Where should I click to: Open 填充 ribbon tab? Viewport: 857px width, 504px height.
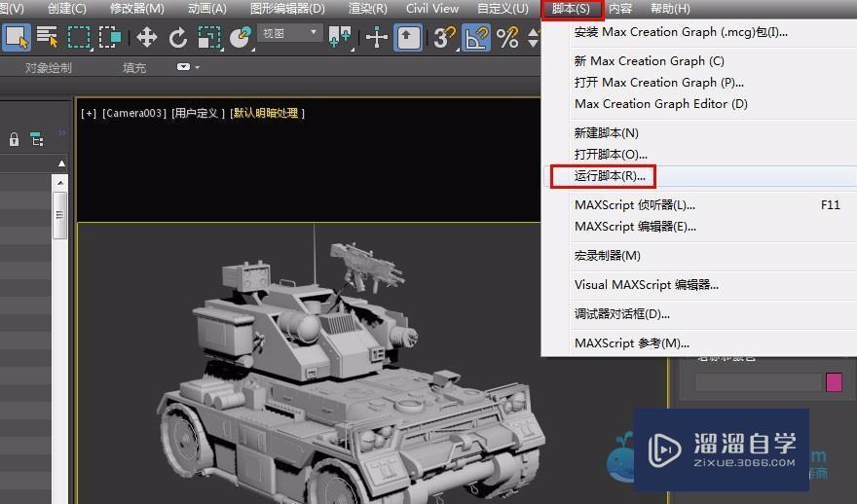134,68
